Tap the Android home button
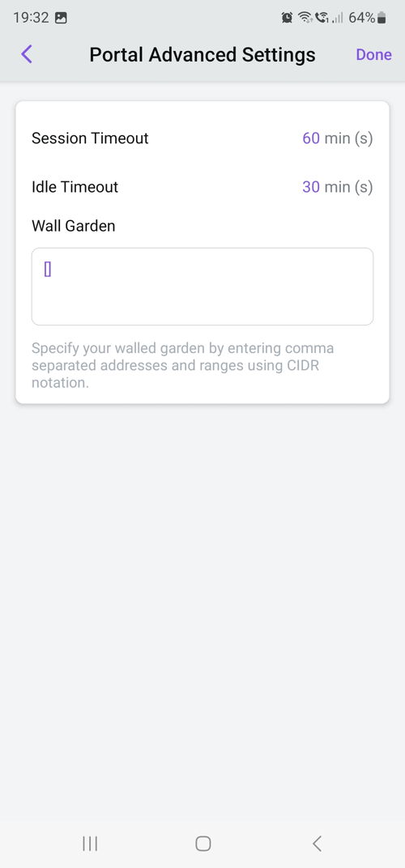Viewport: 405px width, 868px height. tap(202, 843)
